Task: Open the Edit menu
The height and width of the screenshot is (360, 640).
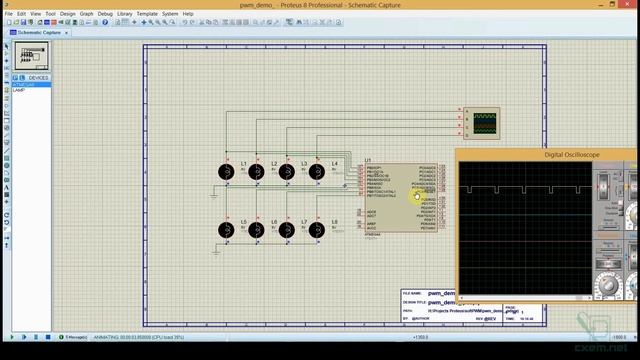Action: (22, 13)
